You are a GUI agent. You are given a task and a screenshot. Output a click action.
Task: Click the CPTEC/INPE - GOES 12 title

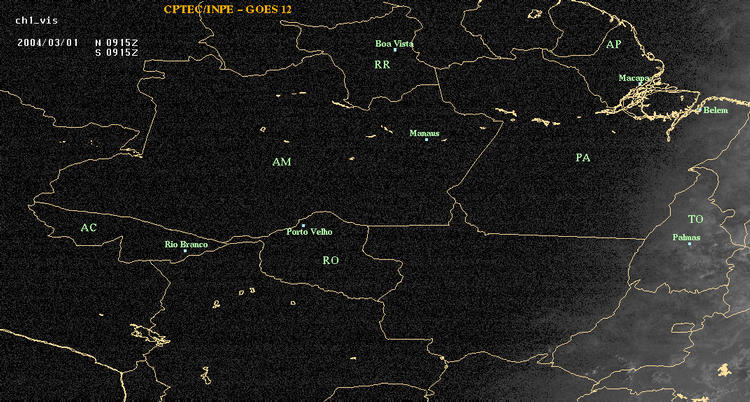click(x=227, y=9)
